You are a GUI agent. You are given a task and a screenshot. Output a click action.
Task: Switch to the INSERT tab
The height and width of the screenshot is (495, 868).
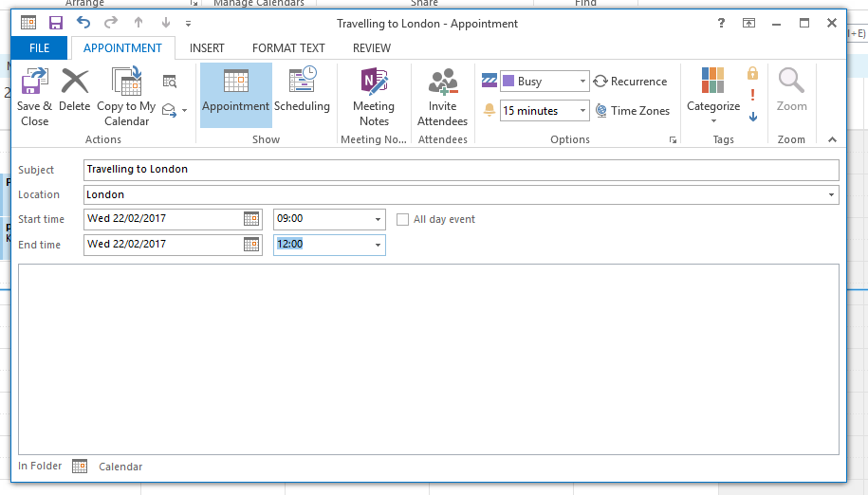point(207,48)
